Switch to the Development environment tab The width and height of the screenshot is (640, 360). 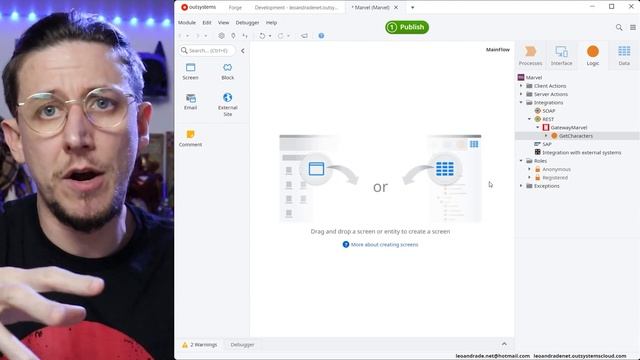pyautogui.click(x=296, y=7)
